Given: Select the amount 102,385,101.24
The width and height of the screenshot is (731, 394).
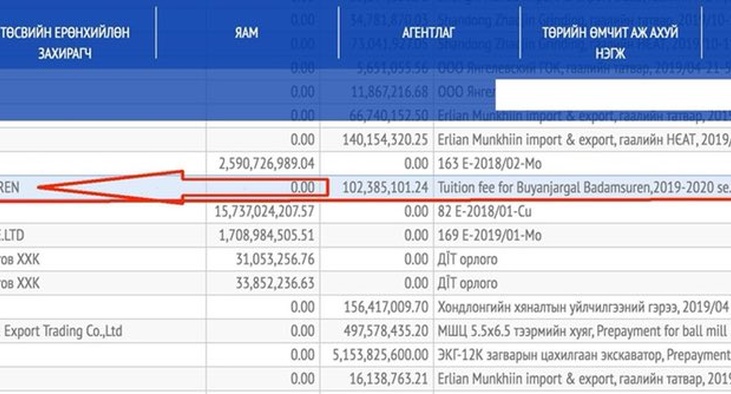Looking at the screenshot, I should tap(385, 187).
